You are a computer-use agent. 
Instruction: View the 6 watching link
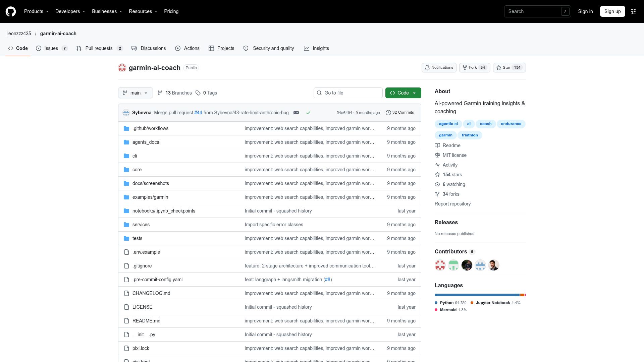[x=450, y=184]
